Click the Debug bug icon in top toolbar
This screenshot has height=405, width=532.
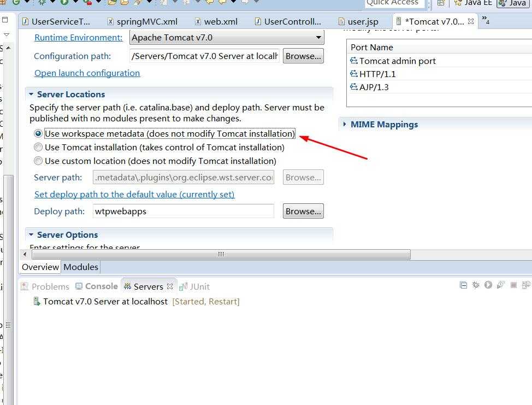coord(42,2)
